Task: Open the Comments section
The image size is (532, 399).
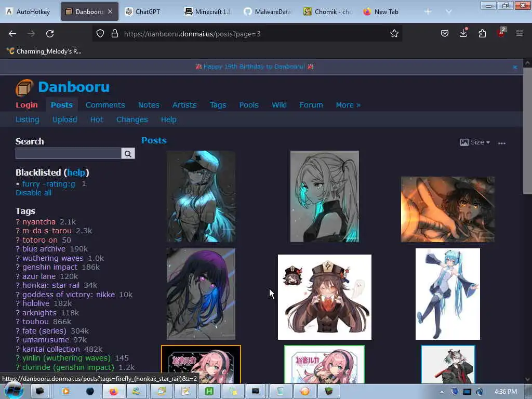Action: pos(105,105)
